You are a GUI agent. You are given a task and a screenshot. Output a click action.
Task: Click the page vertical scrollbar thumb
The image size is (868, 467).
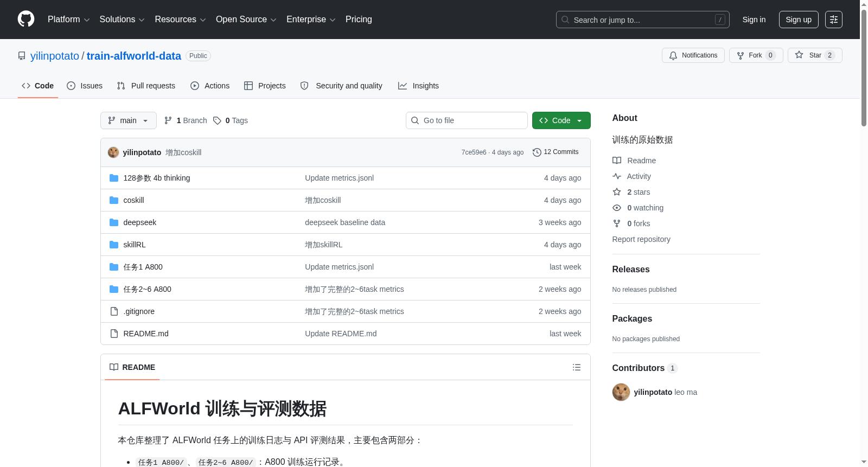pos(864,68)
